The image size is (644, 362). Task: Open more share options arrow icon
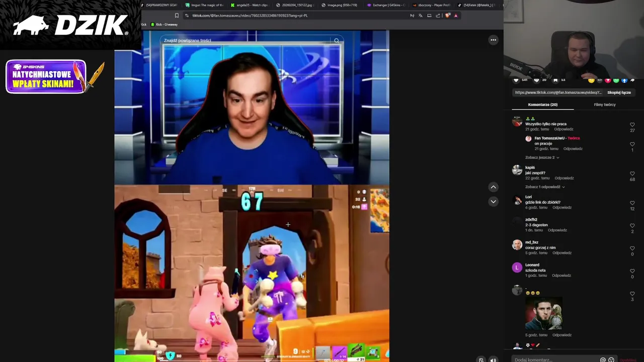coord(632,80)
